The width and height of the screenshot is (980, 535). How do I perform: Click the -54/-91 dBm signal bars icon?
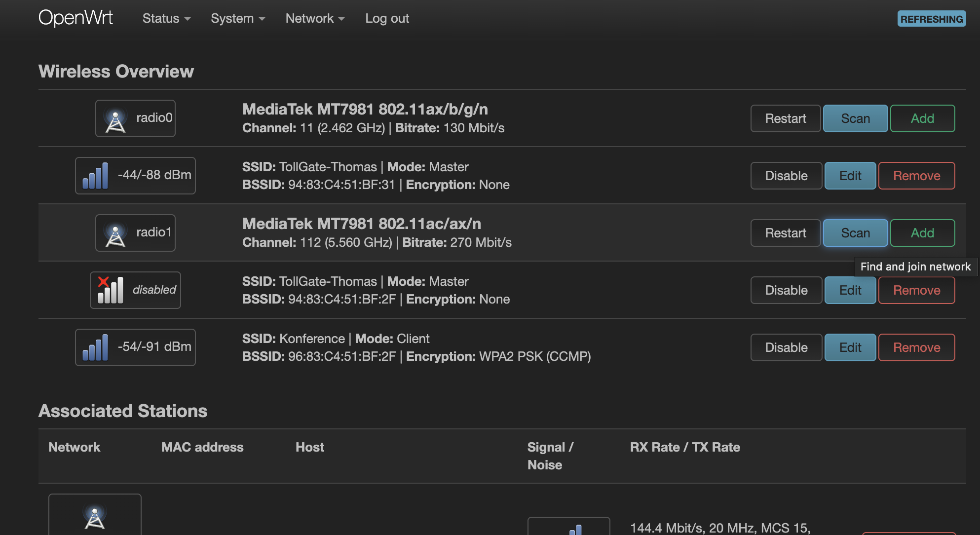coord(96,347)
